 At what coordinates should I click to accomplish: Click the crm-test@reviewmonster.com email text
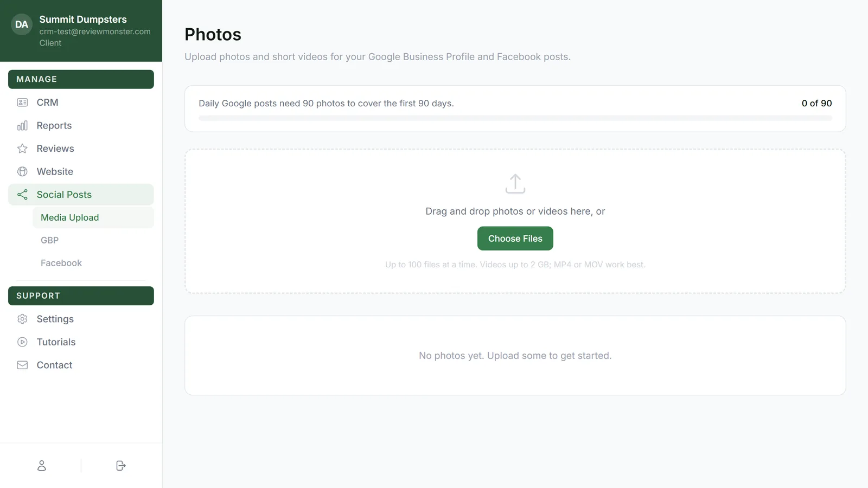95,31
